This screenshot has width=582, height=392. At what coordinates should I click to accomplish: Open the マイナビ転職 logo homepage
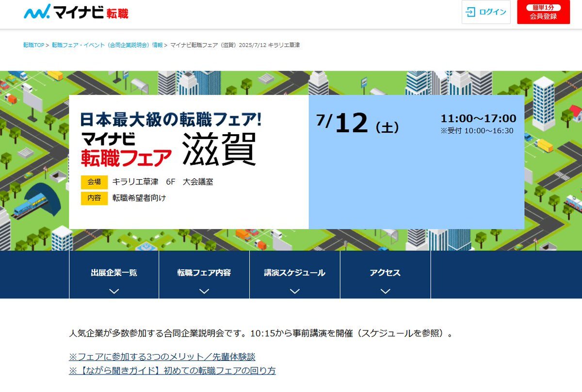point(76,12)
